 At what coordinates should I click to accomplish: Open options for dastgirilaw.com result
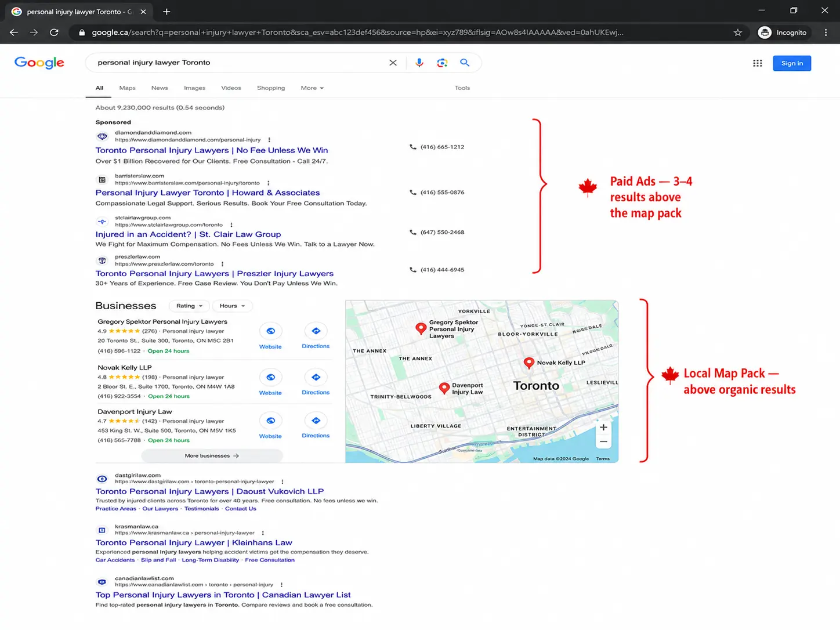pos(283,481)
